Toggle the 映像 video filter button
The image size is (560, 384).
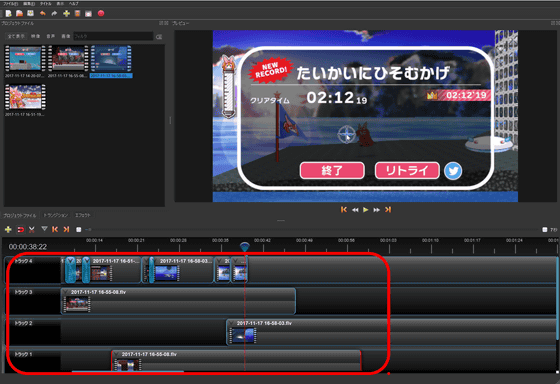click(x=35, y=36)
